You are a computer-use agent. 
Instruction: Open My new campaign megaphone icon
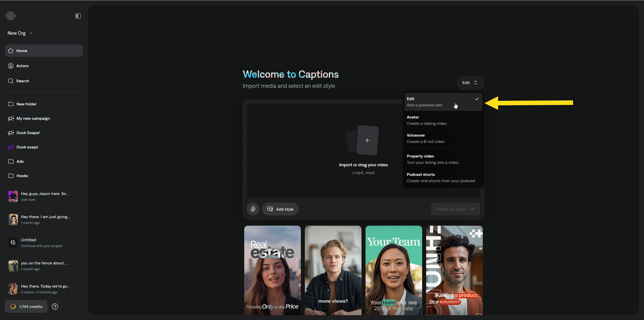coord(11,118)
